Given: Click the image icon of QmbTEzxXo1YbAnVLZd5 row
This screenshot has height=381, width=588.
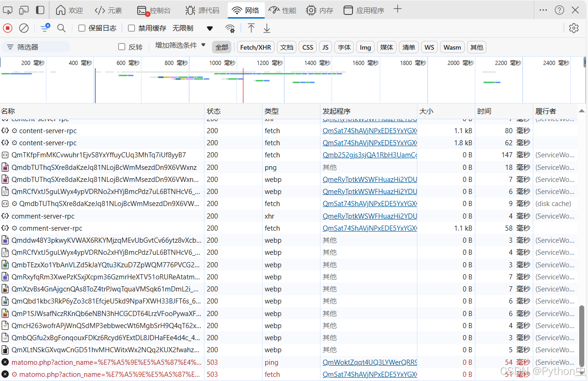Looking at the screenshot, I should tap(5, 265).
